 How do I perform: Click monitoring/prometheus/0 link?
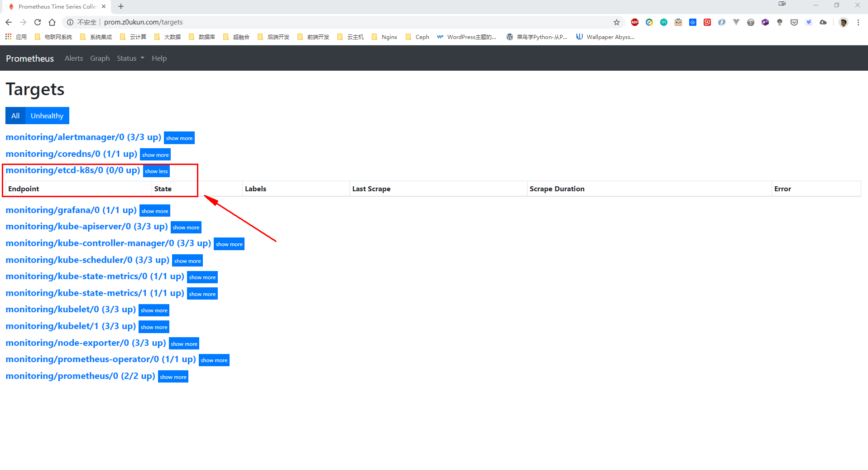(81, 376)
